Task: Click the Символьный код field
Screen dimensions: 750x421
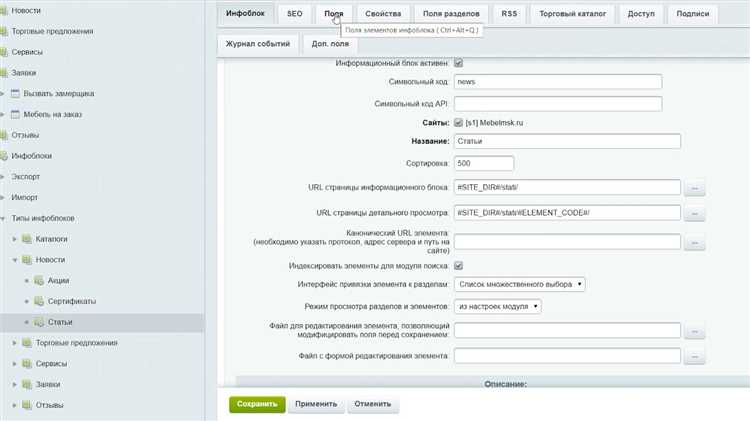Action: (x=558, y=82)
